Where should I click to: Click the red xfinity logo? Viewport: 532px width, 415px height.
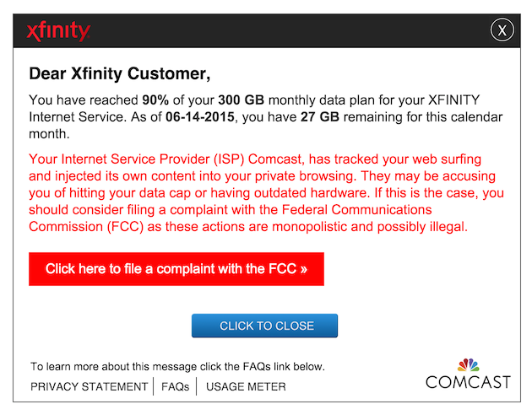point(58,31)
